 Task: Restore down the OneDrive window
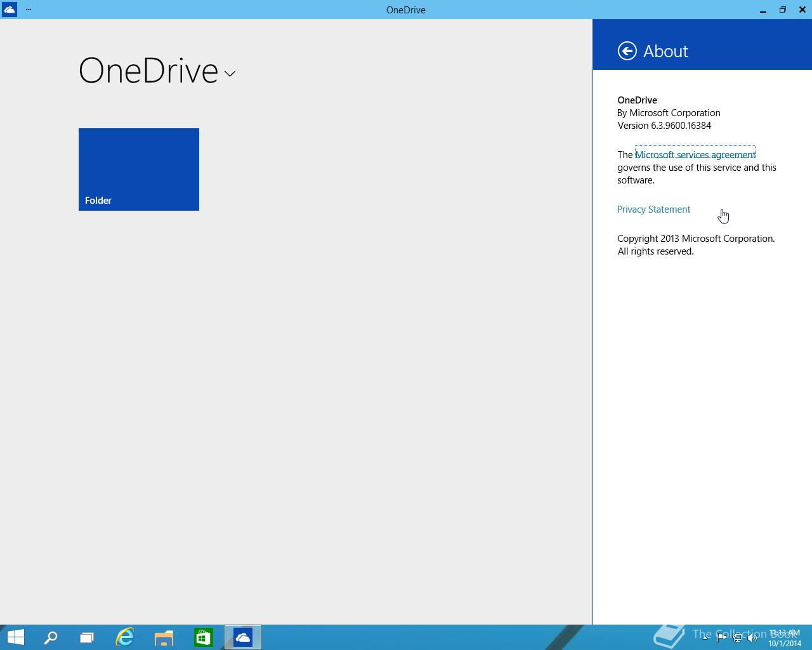pyautogui.click(x=783, y=10)
